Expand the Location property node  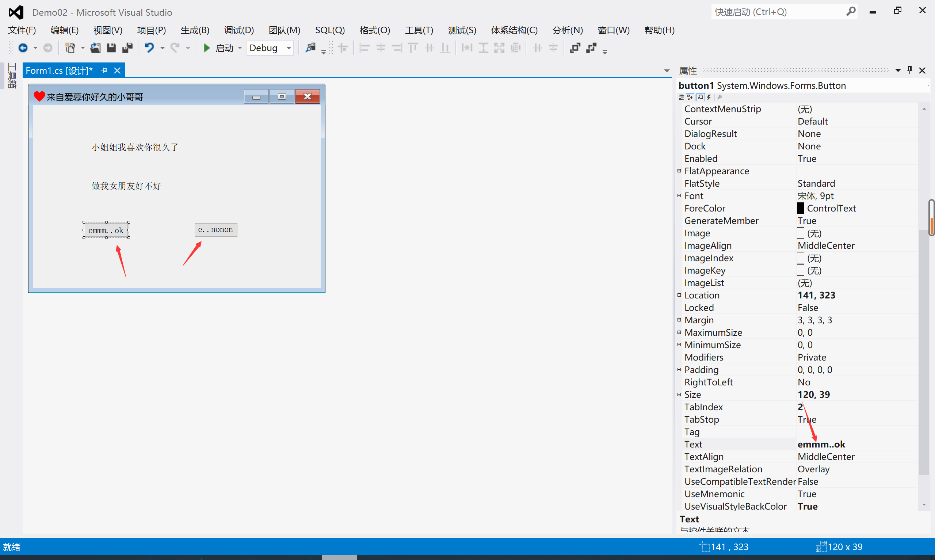(x=679, y=295)
